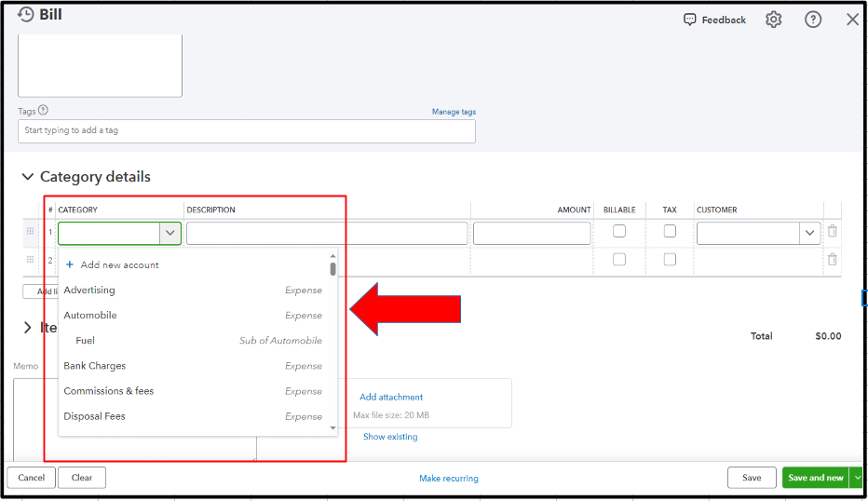868x501 pixels.
Task: Choose Automobile expense category
Action: pyautogui.click(x=194, y=316)
